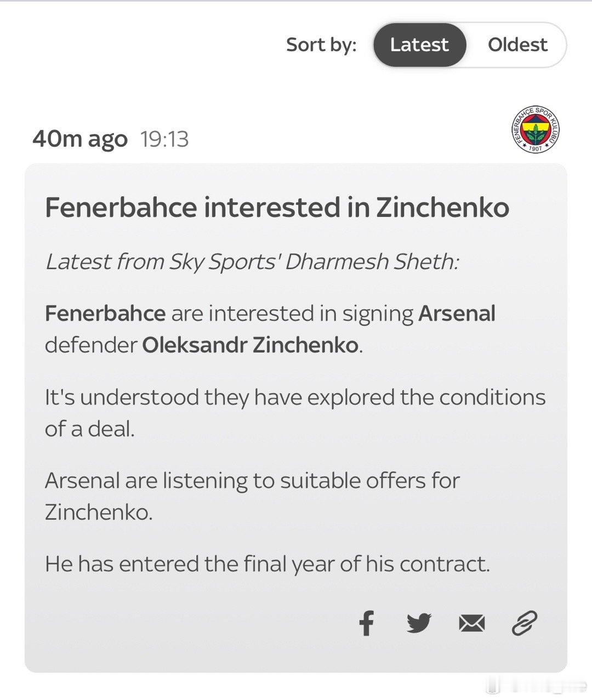Click the watermark in the bottom corner
This screenshot has height=700, width=592.
tap(537, 686)
